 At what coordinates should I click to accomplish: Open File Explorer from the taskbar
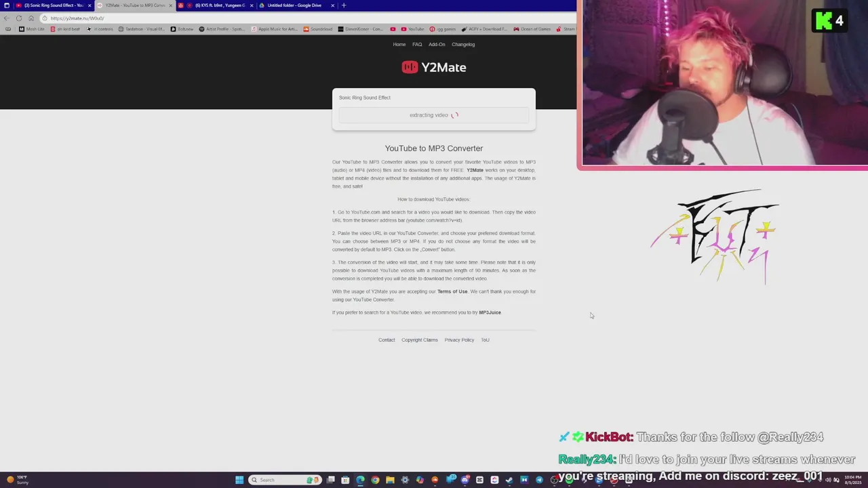(390, 480)
